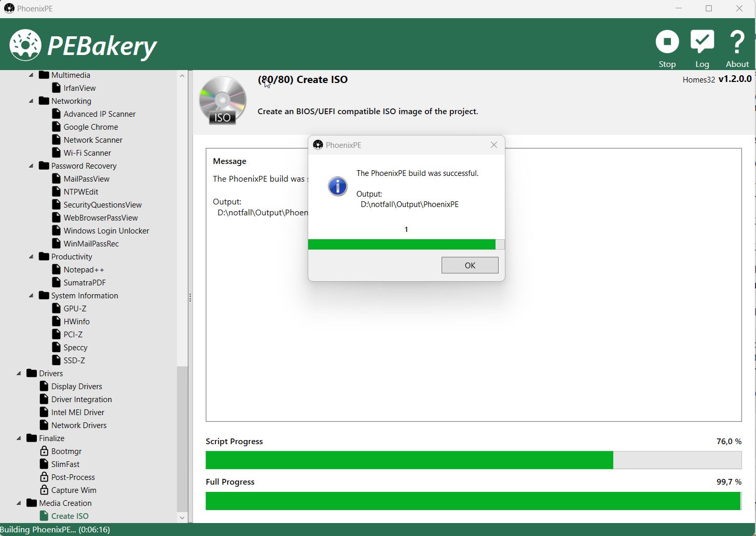This screenshot has height=536, width=756.
Task: Click the info icon in the dialog
Action: pyautogui.click(x=338, y=186)
